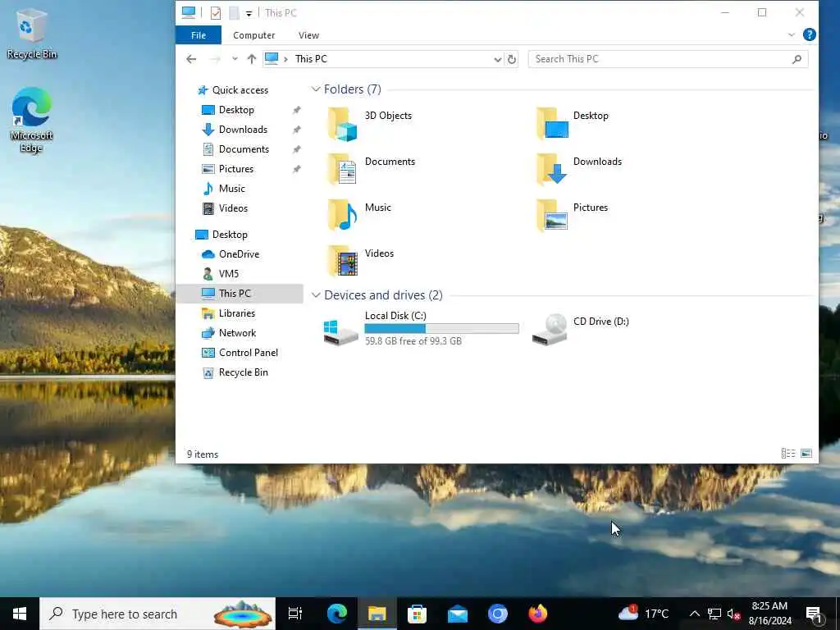Open the File menu tab
Viewport: 840px width, 630px height.
pos(199,35)
